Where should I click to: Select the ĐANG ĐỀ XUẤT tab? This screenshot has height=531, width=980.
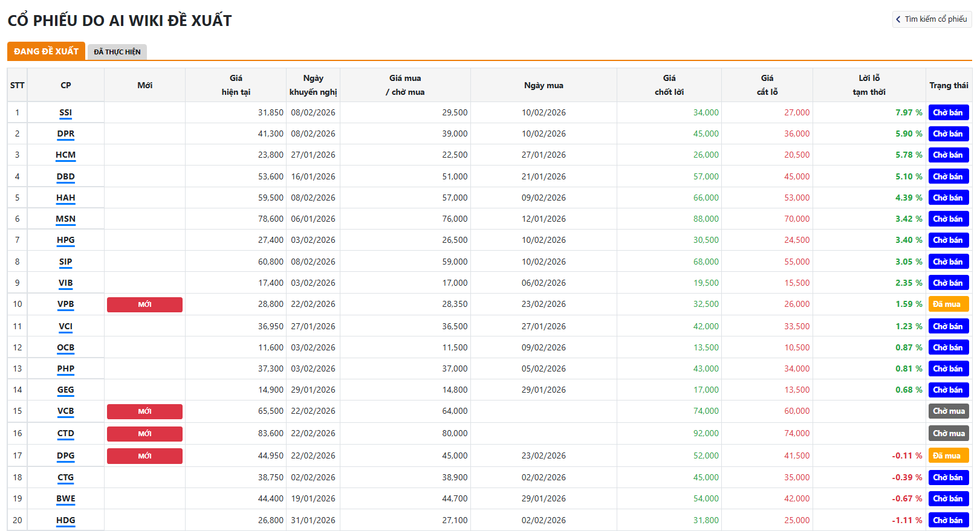(46, 51)
